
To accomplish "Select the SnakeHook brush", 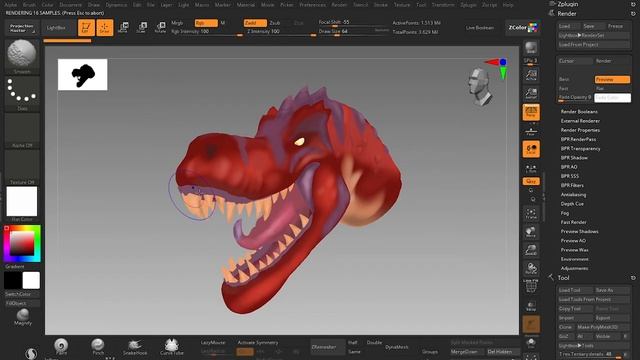I will click(135, 347).
